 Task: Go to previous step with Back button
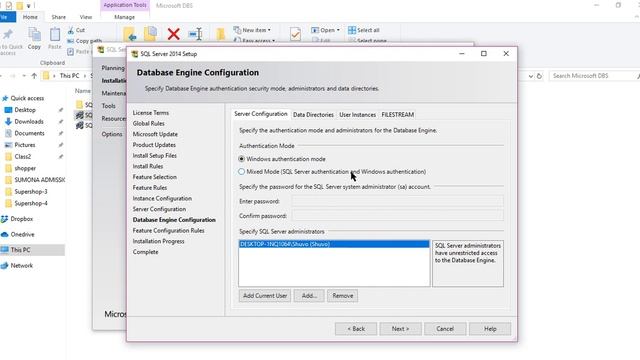coord(356,329)
